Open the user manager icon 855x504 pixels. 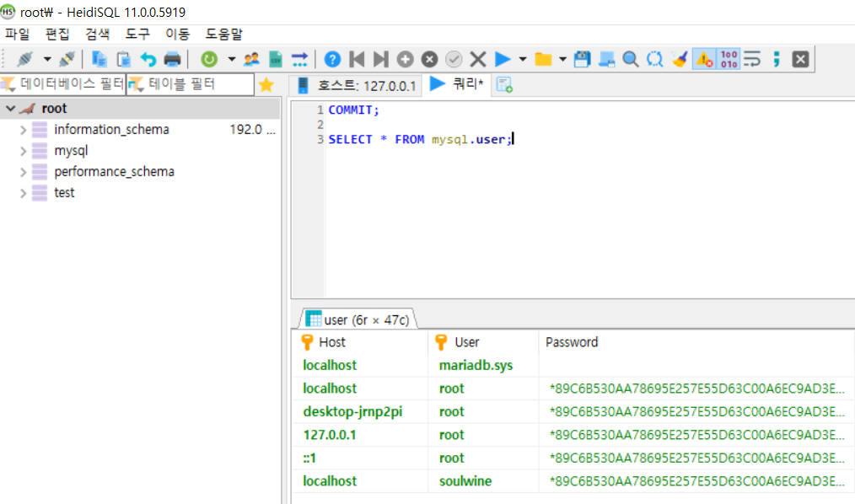(x=251, y=59)
